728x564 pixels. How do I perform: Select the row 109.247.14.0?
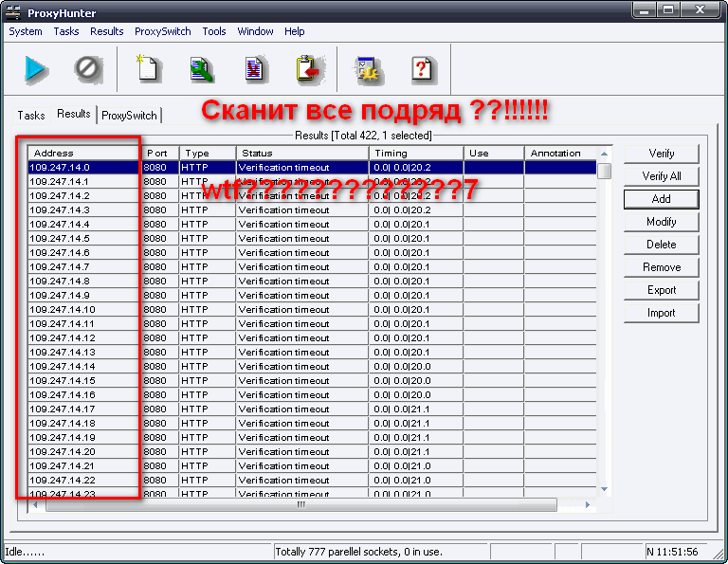313,167
